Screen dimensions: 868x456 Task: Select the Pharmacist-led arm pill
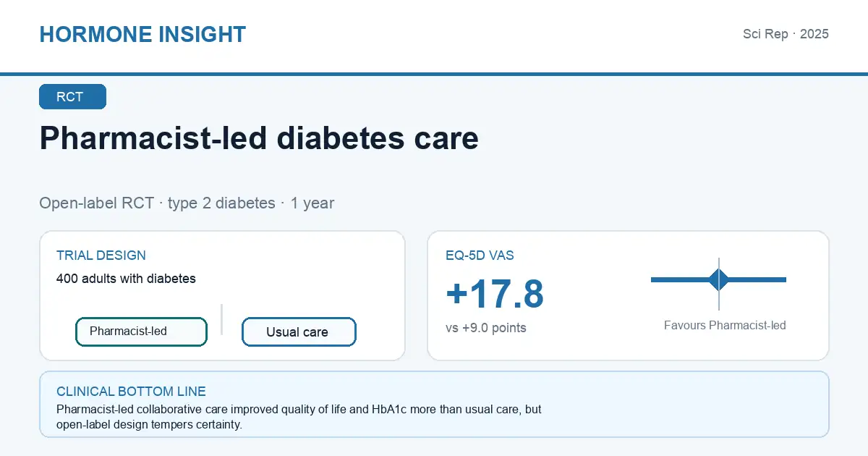click(141, 332)
